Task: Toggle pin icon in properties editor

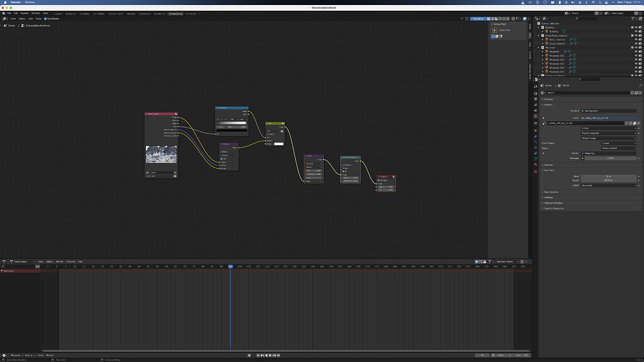Action: coord(640,85)
